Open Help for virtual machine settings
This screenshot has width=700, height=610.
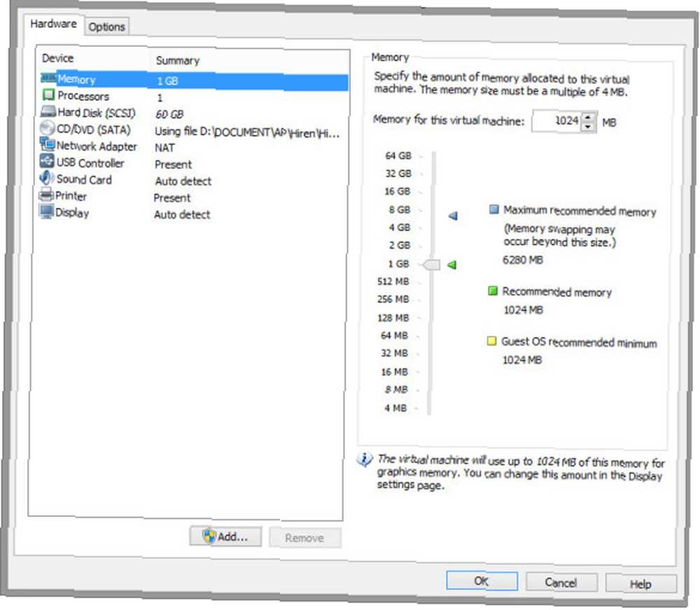[x=640, y=584]
